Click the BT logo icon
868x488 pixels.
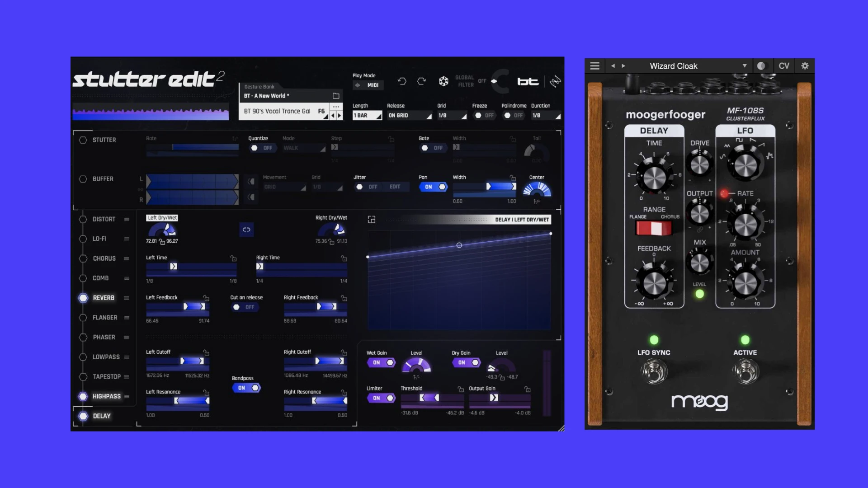click(528, 81)
